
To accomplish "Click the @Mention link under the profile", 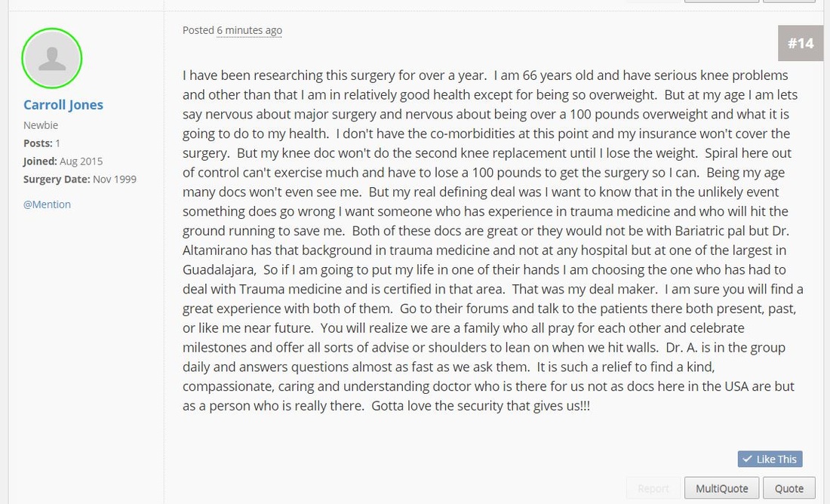I will 47,204.
